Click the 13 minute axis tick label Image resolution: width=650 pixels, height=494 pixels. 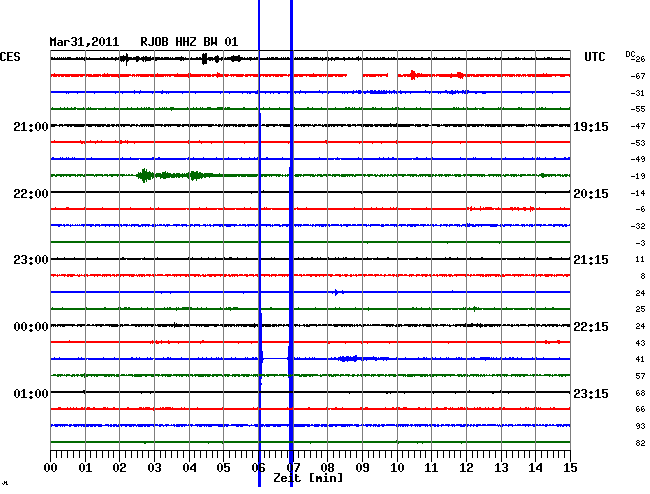pyautogui.click(x=501, y=468)
